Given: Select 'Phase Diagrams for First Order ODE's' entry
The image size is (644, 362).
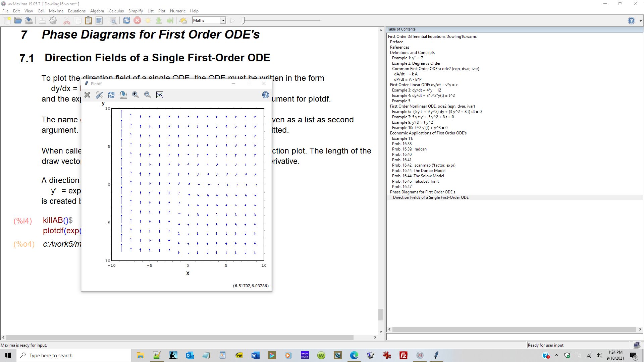Looking at the screenshot, I should point(422,192).
